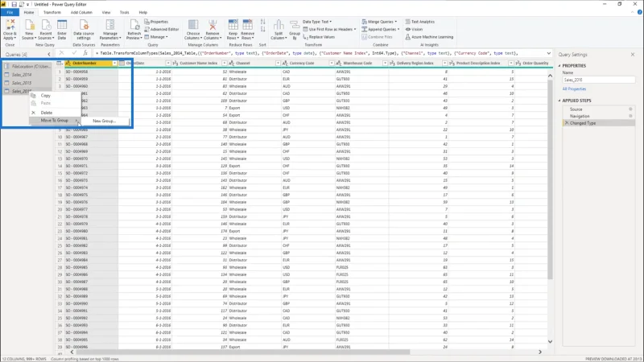644x362 pixels.
Task: Open Data source settings
Action: 84,29
